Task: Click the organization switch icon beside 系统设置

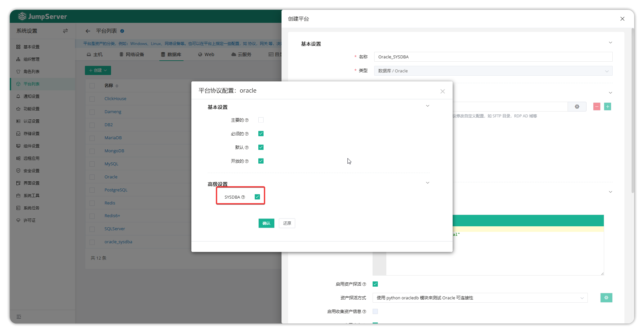Action: 65,31
